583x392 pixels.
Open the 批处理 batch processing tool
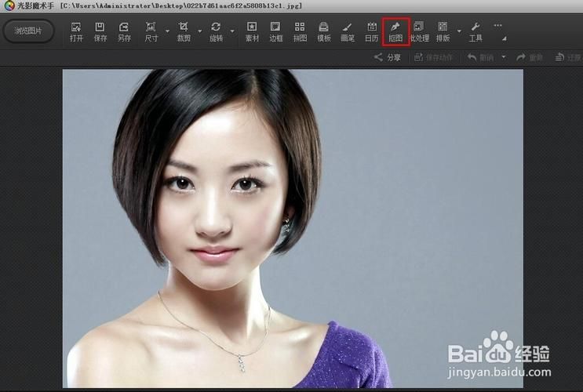pos(420,32)
